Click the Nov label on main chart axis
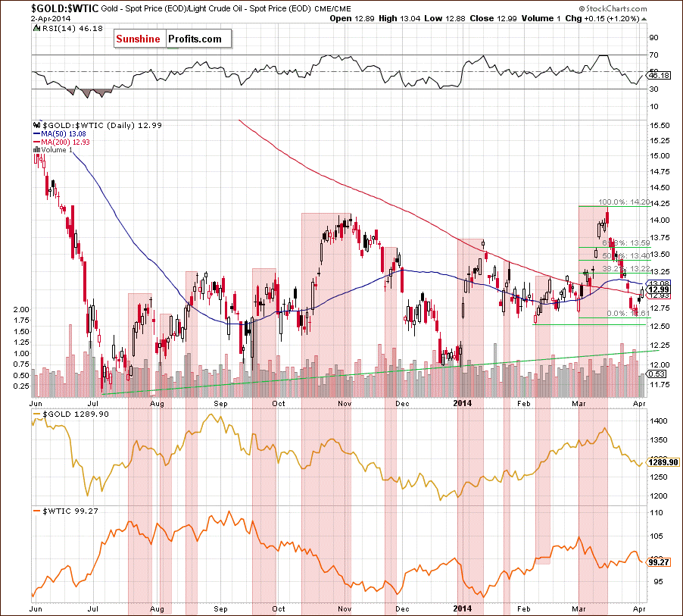 345,404
